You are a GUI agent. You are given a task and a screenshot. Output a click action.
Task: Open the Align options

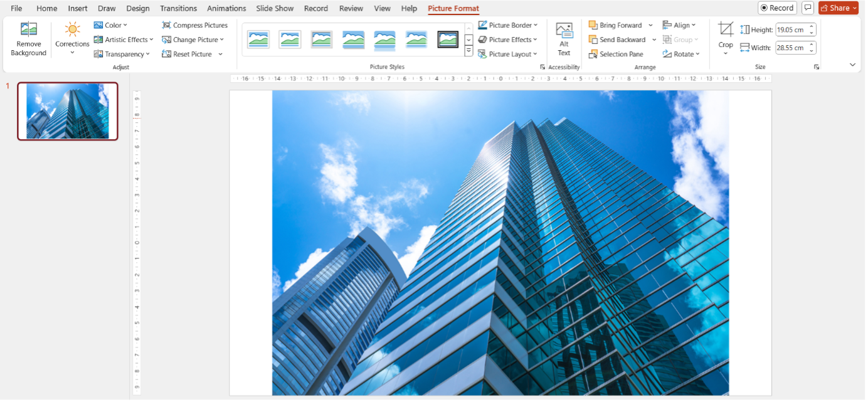[x=680, y=24]
